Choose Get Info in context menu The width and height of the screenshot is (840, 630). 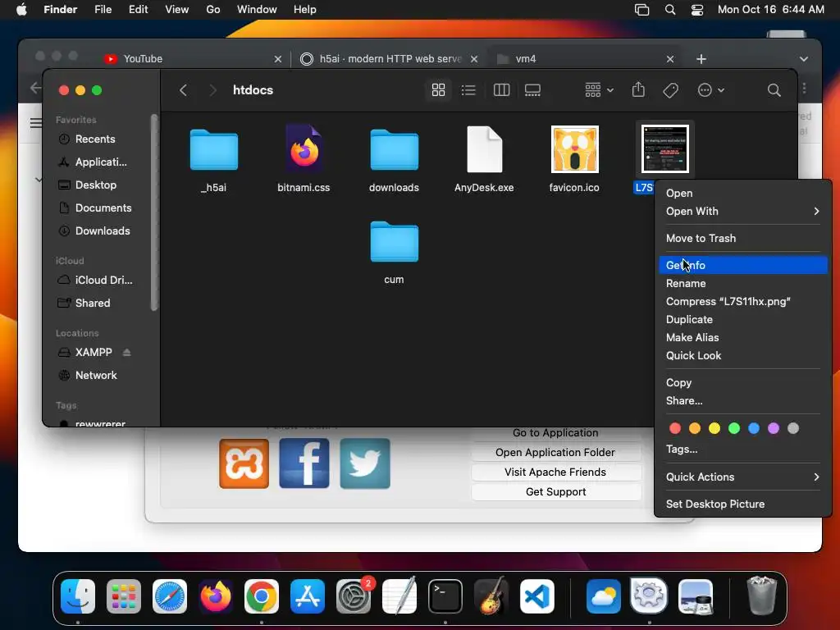[x=743, y=265]
